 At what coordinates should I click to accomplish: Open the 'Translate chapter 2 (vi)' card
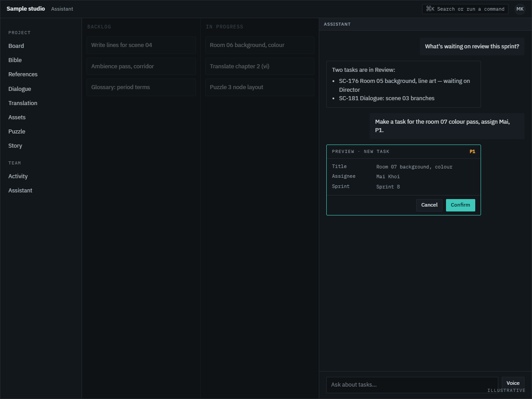coord(260,66)
